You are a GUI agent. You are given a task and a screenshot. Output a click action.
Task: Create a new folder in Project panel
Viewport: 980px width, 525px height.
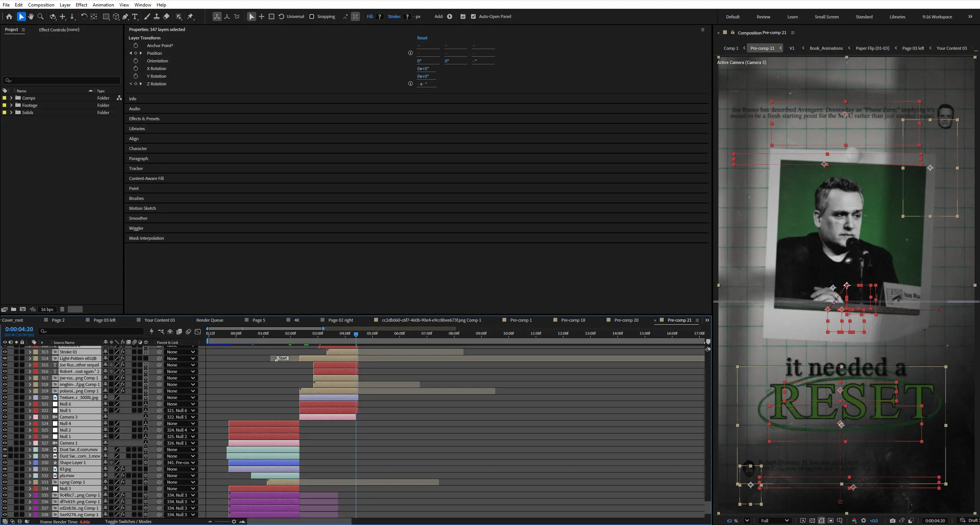(13, 309)
